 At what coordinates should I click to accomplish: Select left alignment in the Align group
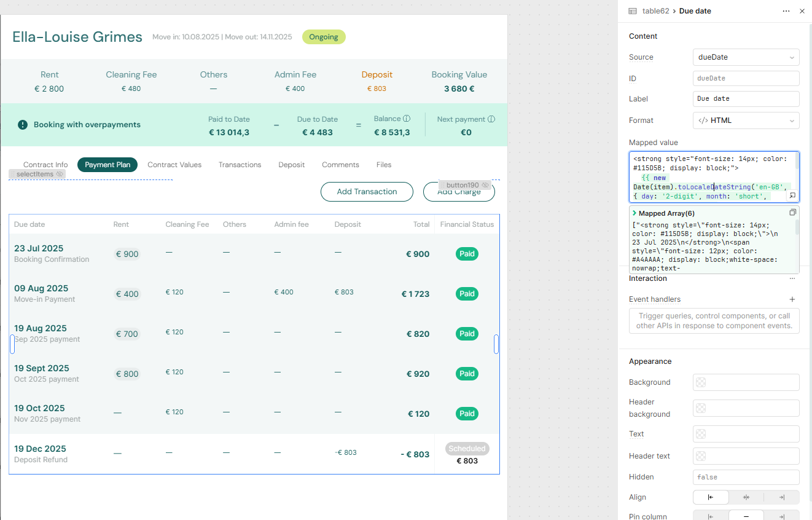(711, 497)
